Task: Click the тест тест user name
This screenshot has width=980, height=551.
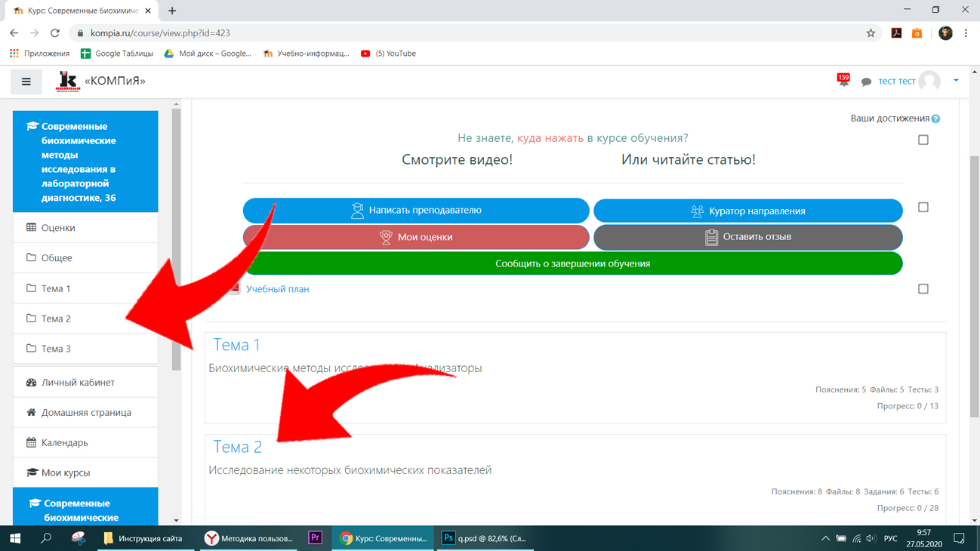Action: click(896, 81)
